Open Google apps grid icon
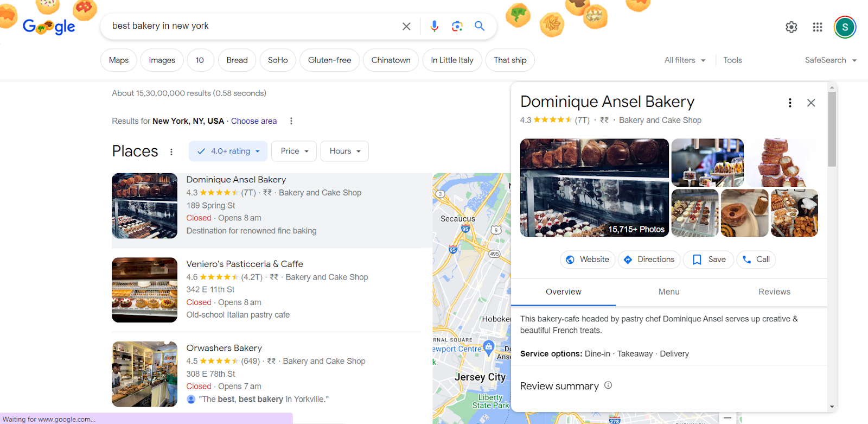Image resolution: width=868 pixels, height=424 pixels. (x=818, y=27)
